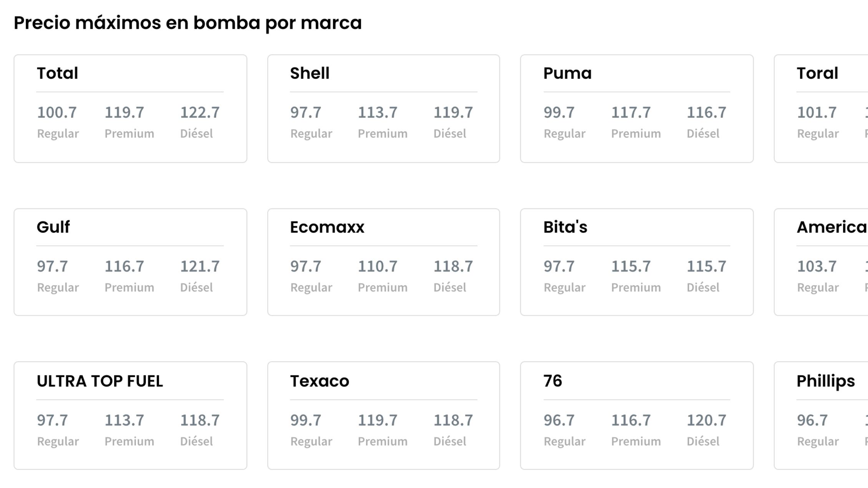Select the America brand card heading
Image resolution: width=868 pixels, height=488 pixels.
coord(832,227)
